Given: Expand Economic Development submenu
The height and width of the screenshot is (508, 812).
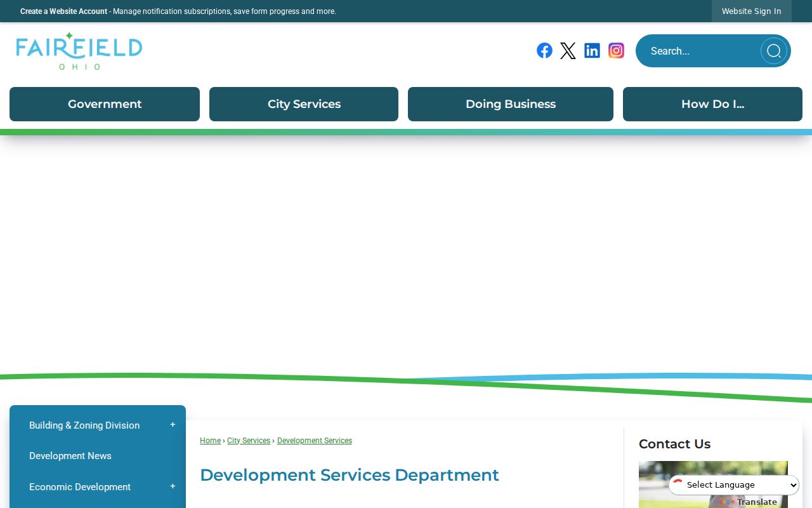Looking at the screenshot, I should (173, 486).
